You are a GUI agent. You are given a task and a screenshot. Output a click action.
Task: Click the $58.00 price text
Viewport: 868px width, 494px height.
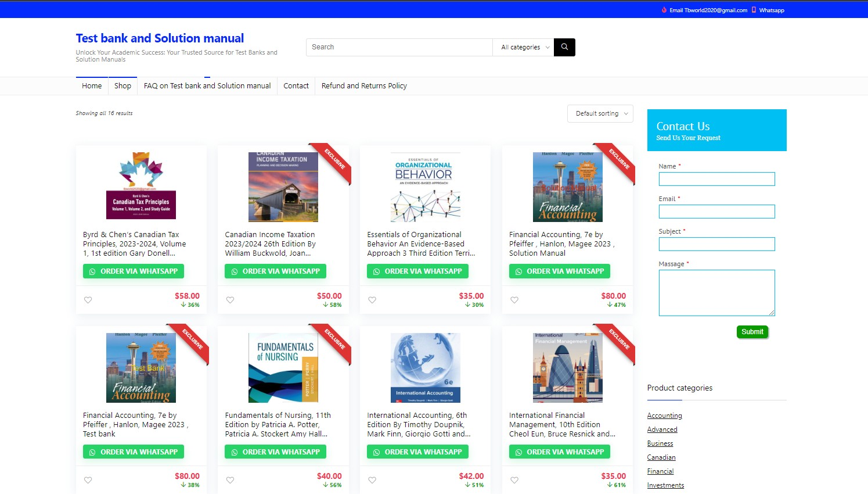click(x=187, y=296)
